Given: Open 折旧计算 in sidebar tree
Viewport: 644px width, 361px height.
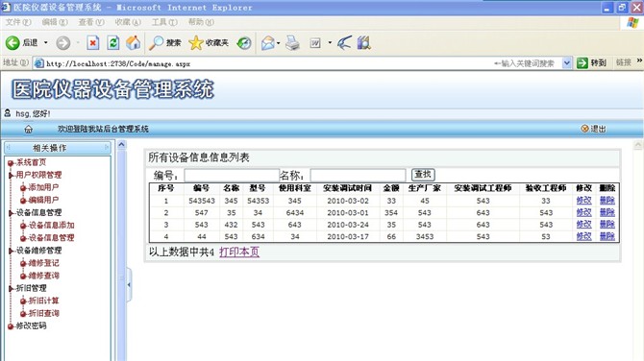Looking at the screenshot, I should (43, 301).
